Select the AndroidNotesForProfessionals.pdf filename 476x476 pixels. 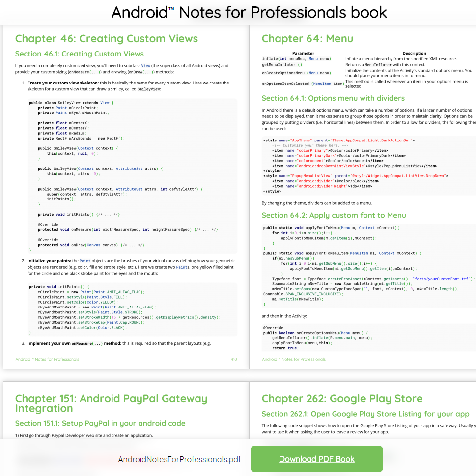pyautogui.click(x=179, y=459)
